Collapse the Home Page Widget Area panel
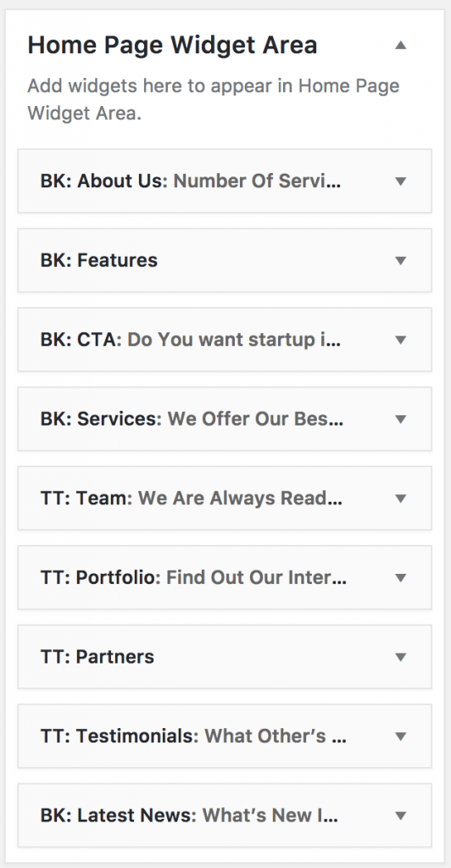 pyautogui.click(x=401, y=46)
